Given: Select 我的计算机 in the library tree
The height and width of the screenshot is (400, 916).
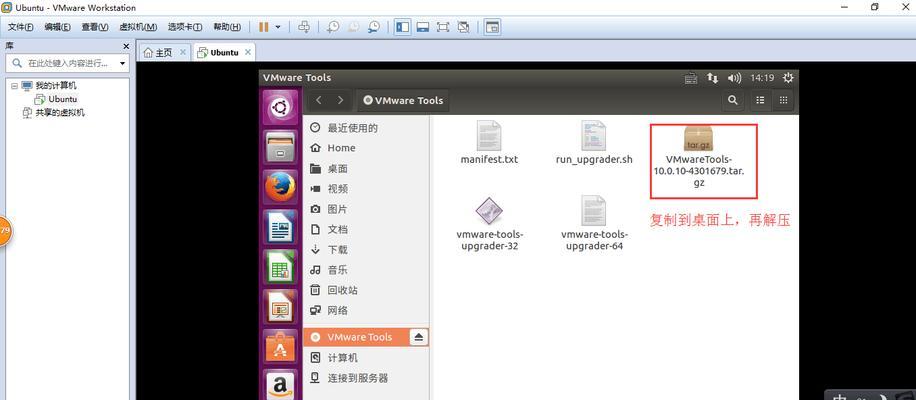Looking at the screenshot, I should (x=55, y=86).
